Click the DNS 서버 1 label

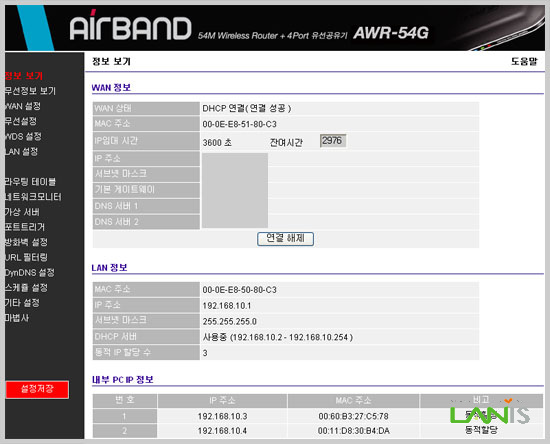pyautogui.click(x=116, y=206)
